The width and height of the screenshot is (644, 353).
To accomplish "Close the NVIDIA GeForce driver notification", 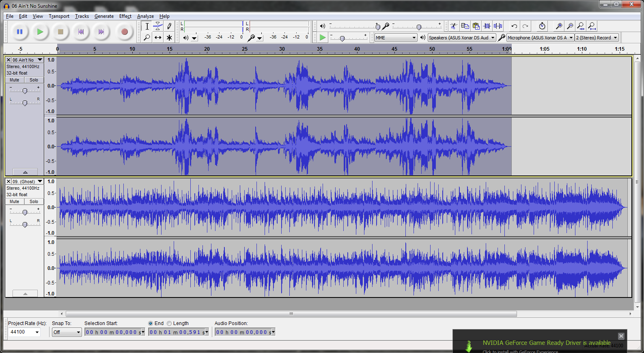I will click(621, 336).
